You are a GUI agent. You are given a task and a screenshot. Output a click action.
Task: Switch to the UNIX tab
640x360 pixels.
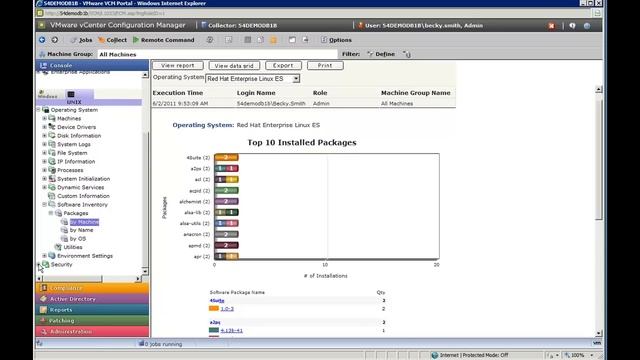click(73, 98)
